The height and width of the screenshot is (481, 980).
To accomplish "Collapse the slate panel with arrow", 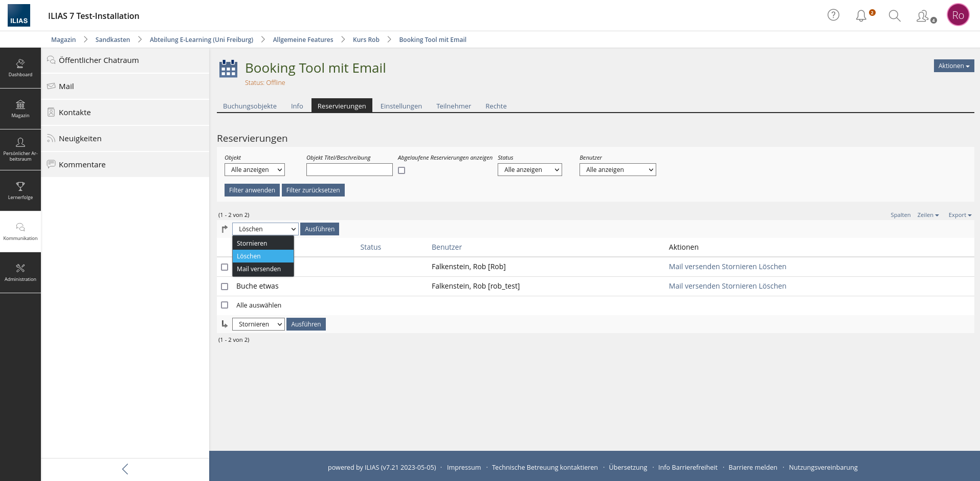I will coord(125,469).
